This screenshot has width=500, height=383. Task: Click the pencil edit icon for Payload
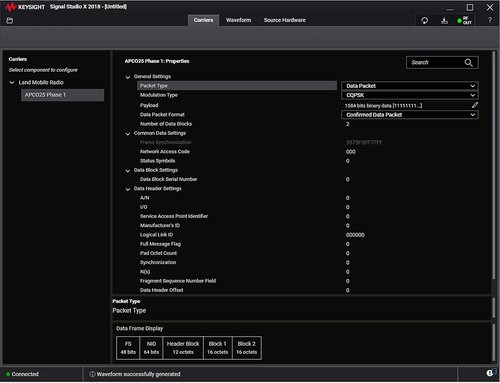[475, 105]
